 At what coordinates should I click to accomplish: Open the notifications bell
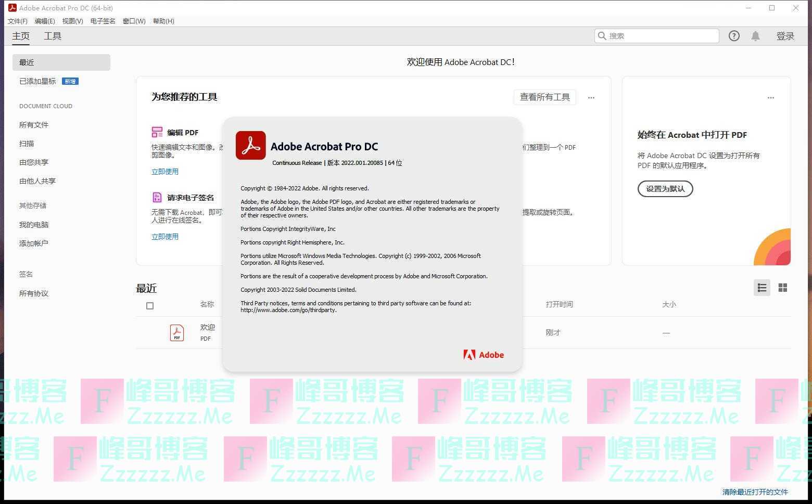point(755,36)
